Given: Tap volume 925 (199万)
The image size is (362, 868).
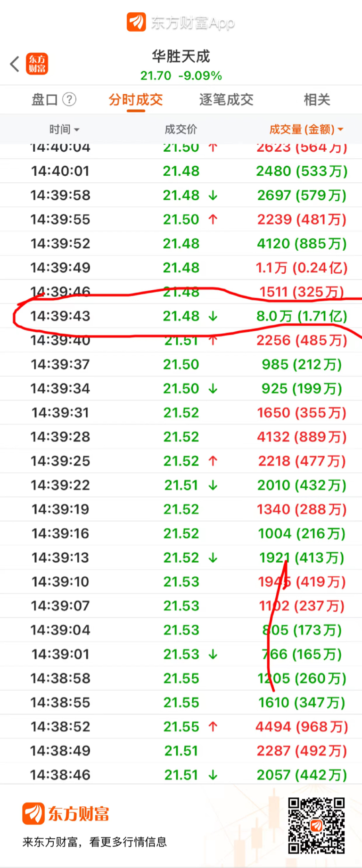Looking at the screenshot, I should click(302, 388).
